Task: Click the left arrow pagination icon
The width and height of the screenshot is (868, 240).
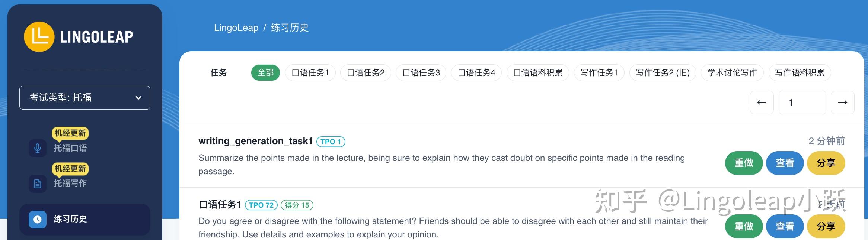Action: point(762,102)
